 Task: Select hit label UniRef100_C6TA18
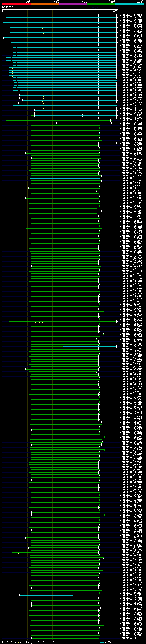point(131,123)
